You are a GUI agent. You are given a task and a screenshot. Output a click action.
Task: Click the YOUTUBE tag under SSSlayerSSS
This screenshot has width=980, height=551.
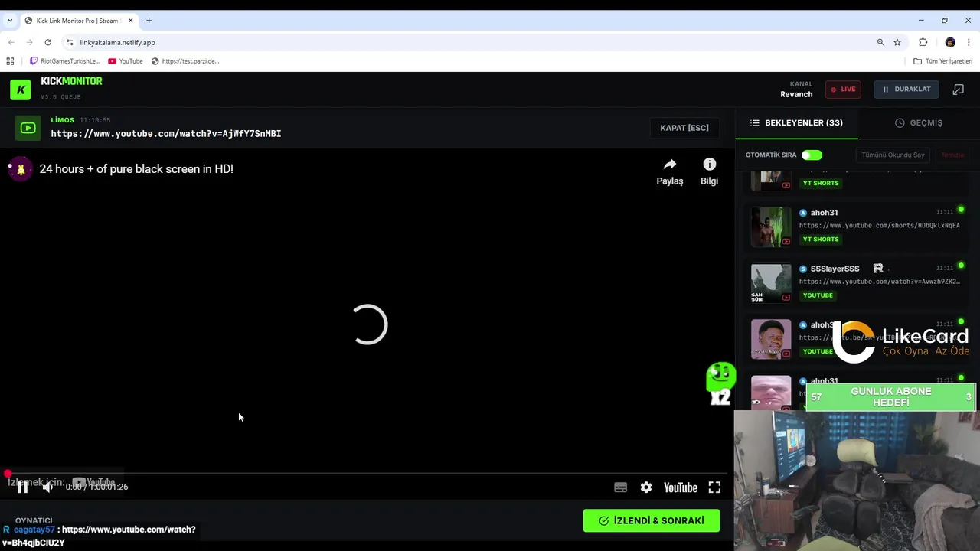(818, 295)
